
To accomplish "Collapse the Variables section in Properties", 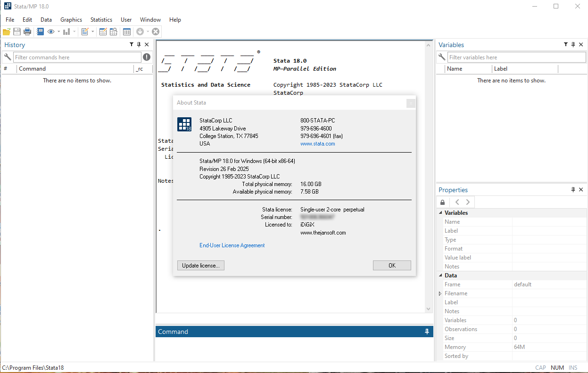I will pyautogui.click(x=440, y=213).
